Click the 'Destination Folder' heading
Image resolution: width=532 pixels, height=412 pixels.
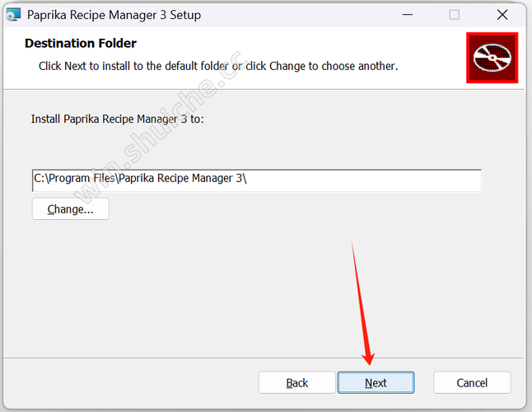coord(81,44)
